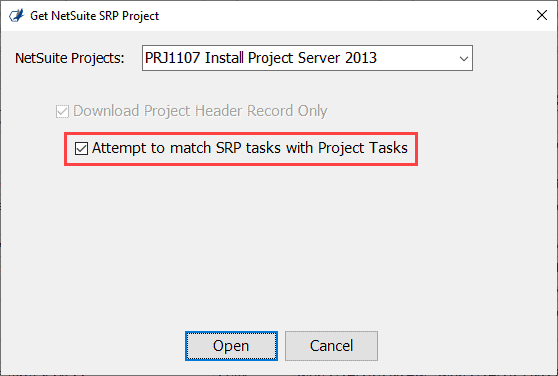
Task: Click the 'Get NetSuite SRP Project' title text
Action: coord(94,16)
